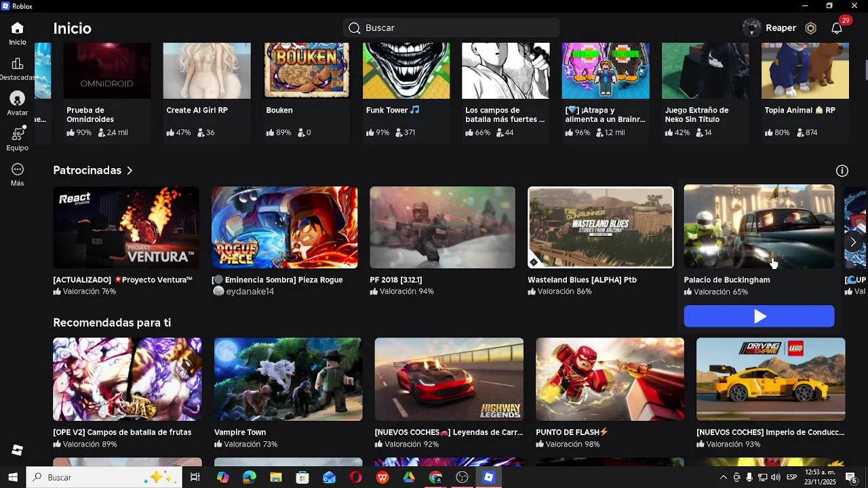Image resolution: width=868 pixels, height=488 pixels.
Task: Open Google Chrome from the taskbar
Action: pyautogui.click(x=435, y=477)
